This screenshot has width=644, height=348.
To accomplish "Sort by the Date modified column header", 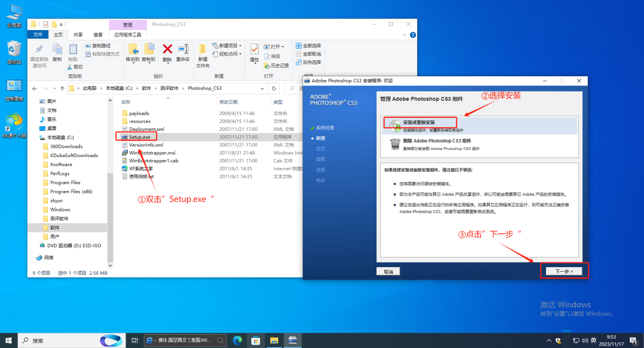I will (228, 102).
